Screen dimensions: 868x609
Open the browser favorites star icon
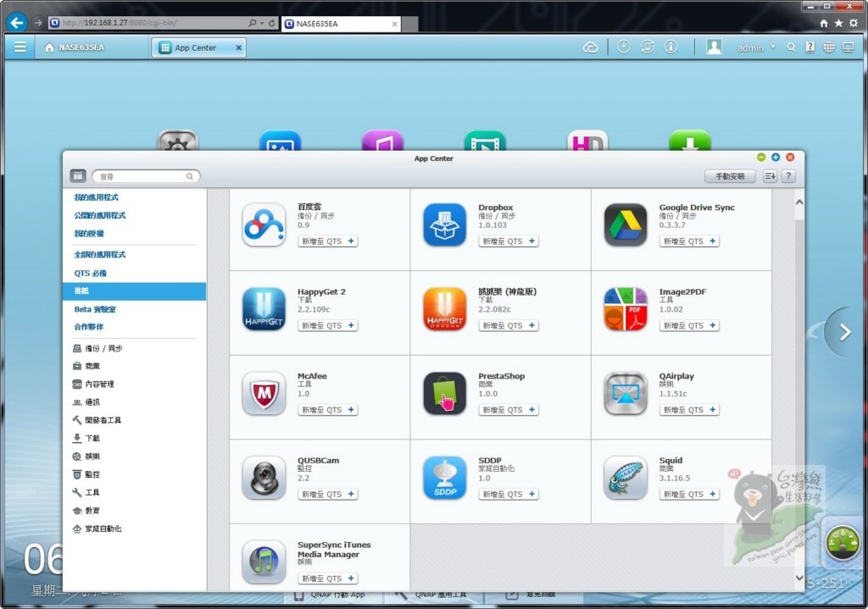coord(838,23)
